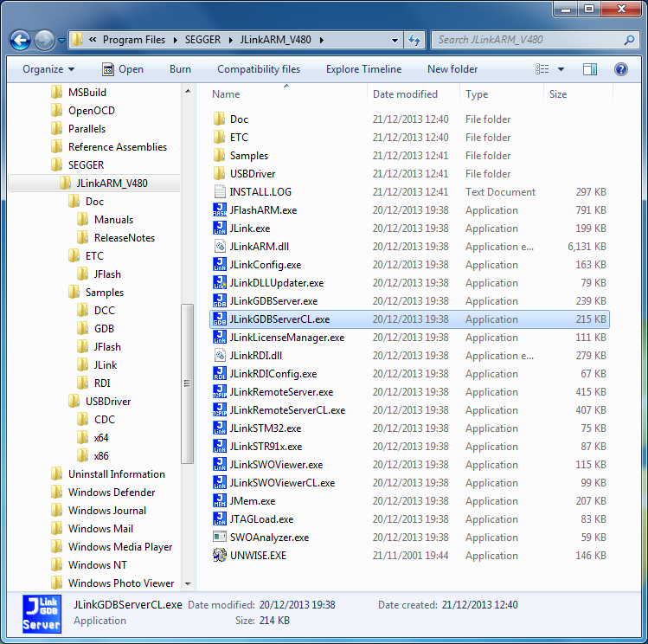Click the change view icon button

point(542,69)
